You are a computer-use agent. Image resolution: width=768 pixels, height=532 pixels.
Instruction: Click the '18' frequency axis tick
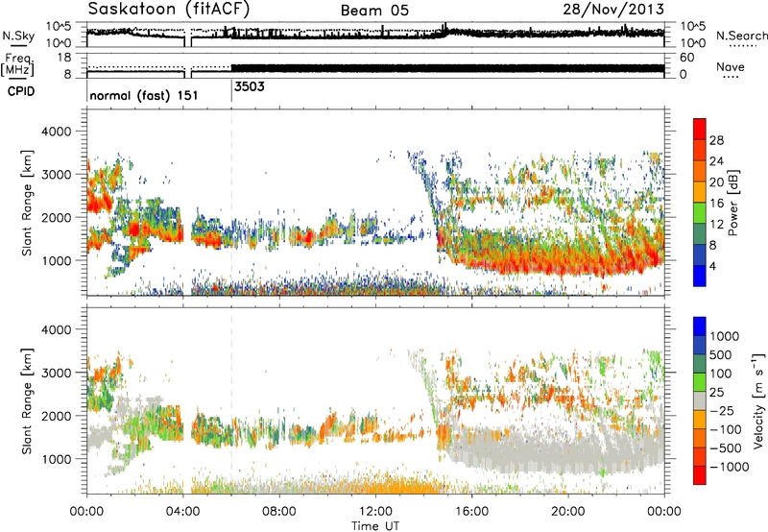[64, 58]
